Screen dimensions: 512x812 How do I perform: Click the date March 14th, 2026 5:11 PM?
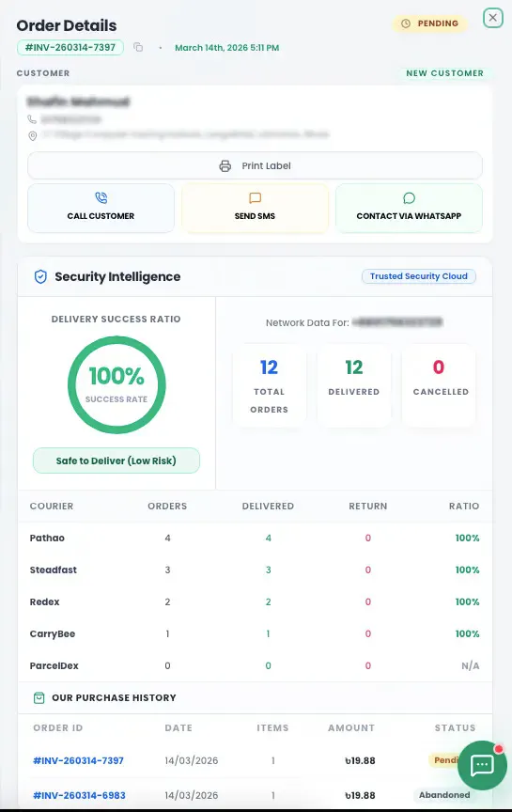pyautogui.click(x=226, y=48)
